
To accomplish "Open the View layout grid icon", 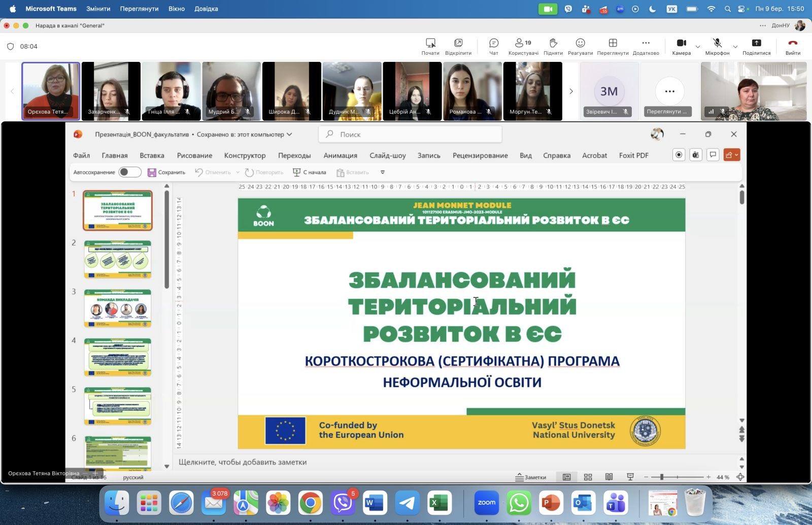I will [x=613, y=44].
